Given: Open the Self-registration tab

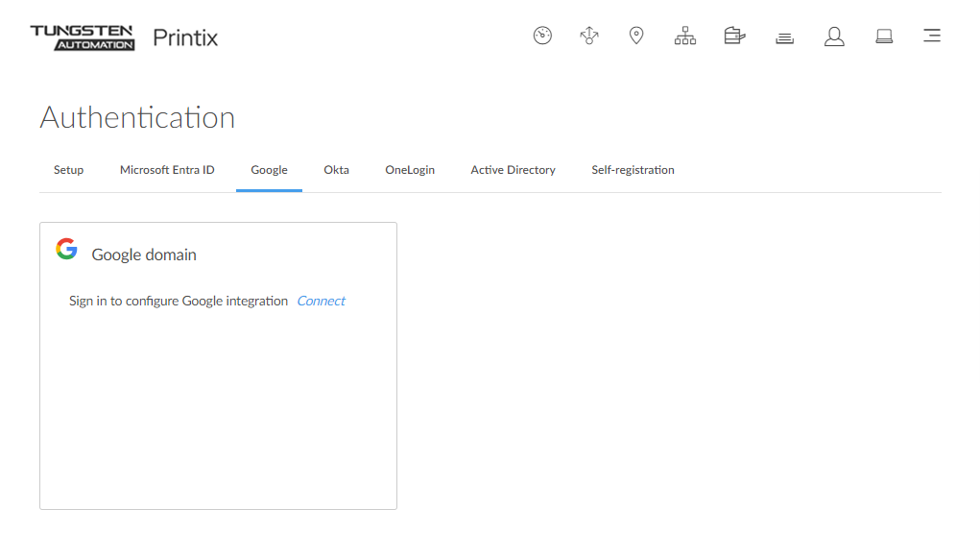Looking at the screenshot, I should [x=633, y=170].
